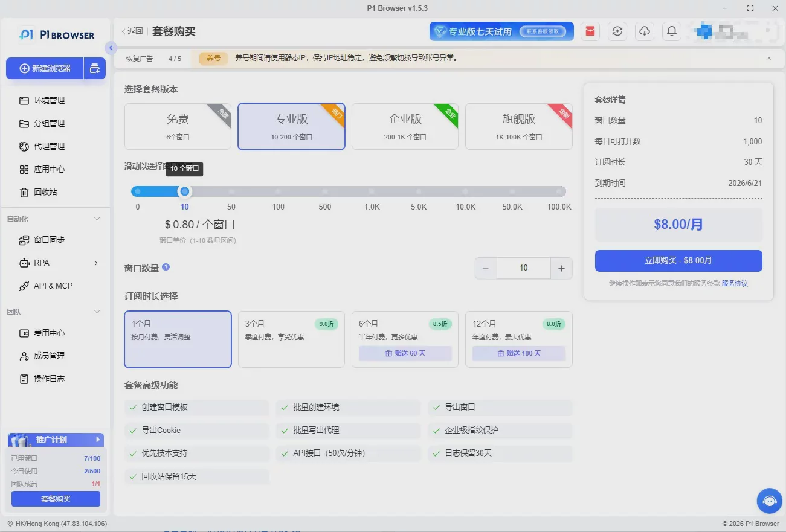Collapse the 团队 sidebar section
The width and height of the screenshot is (786, 532).
tap(97, 312)
